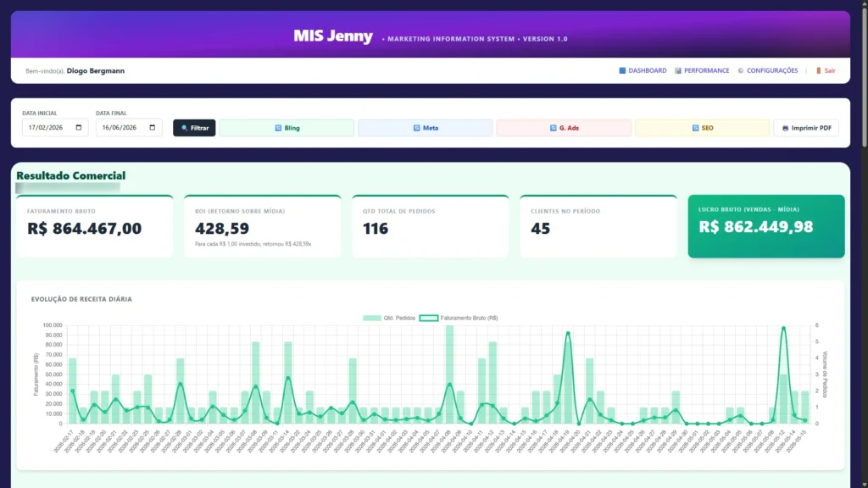
Task: Focus the Data Final date field
Action: (x=129, y=127)
